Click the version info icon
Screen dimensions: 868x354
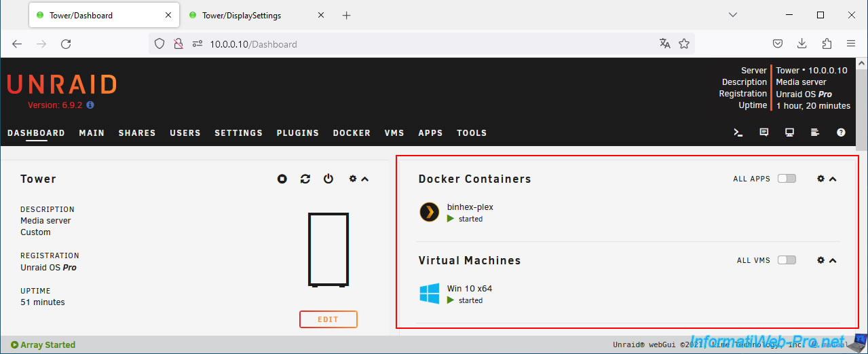[90, 105]
